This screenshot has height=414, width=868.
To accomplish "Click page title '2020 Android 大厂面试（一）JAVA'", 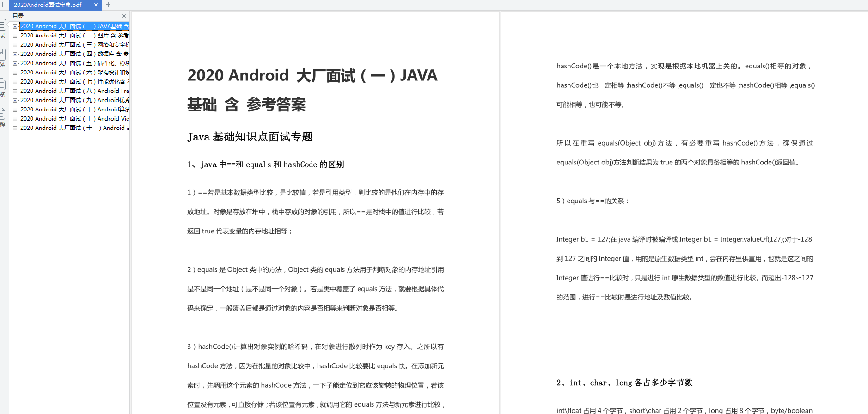I will [x=312, y=75].
